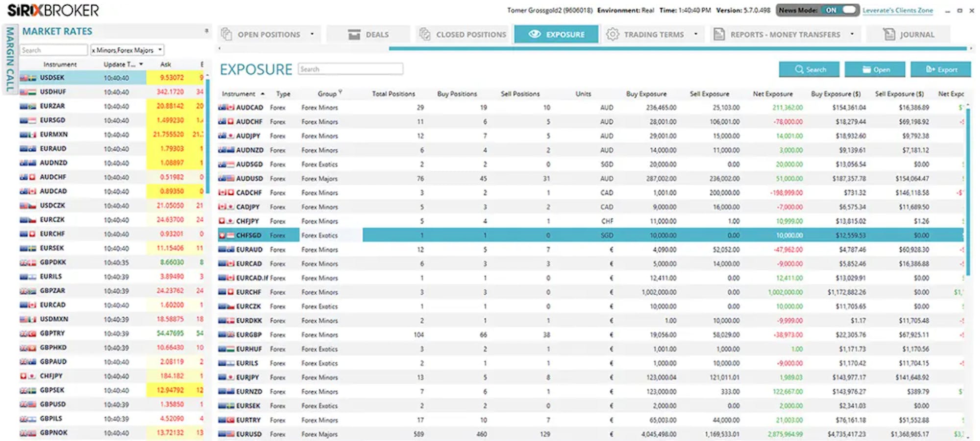Click the Deals archive box icon
Screen dimensions: 980x441
354,34
